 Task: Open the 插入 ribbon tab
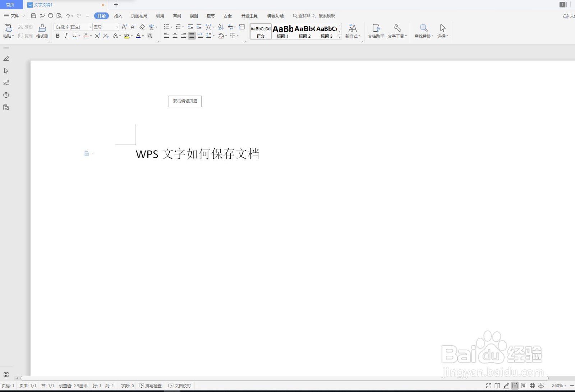(118, 16)
